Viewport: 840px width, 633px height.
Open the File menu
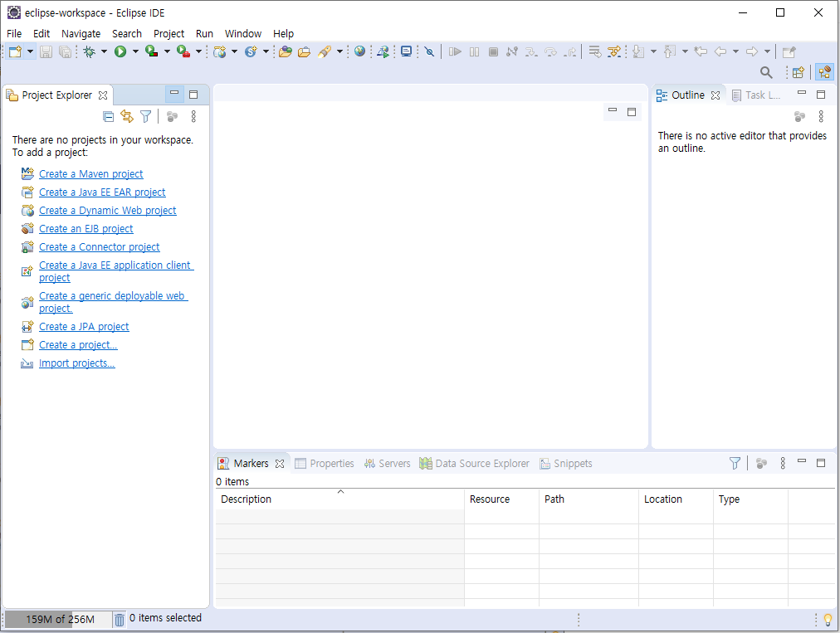click(14, 34)
